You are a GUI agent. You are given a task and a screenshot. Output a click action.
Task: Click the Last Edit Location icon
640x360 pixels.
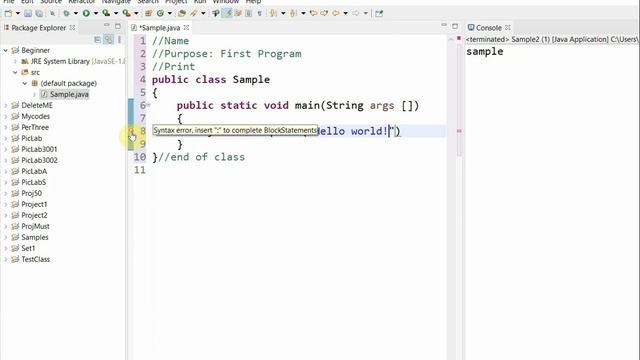tap(313, 13)
